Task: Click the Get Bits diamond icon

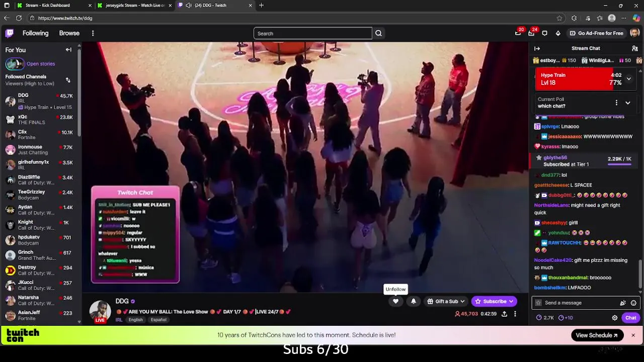Action: 557,33
